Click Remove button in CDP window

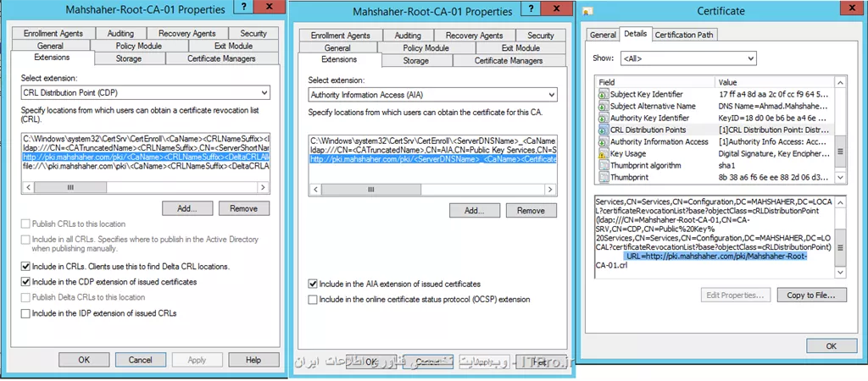[243, 208]
